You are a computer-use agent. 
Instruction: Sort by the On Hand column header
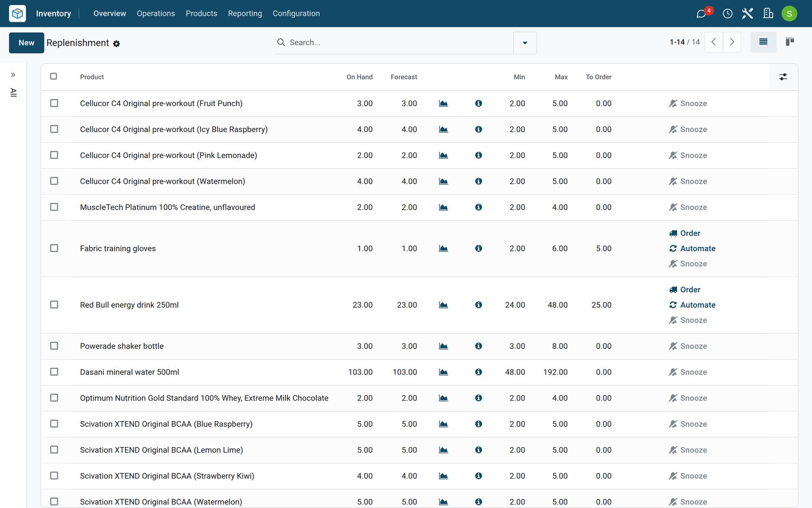359,77
